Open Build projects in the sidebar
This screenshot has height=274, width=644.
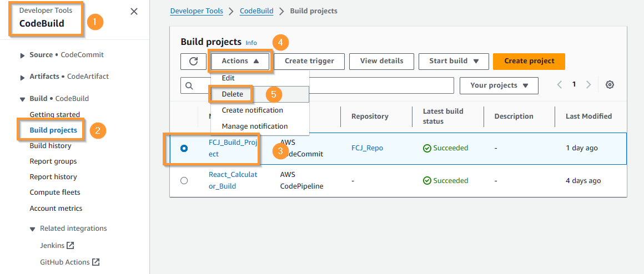[x=53, y=130]
